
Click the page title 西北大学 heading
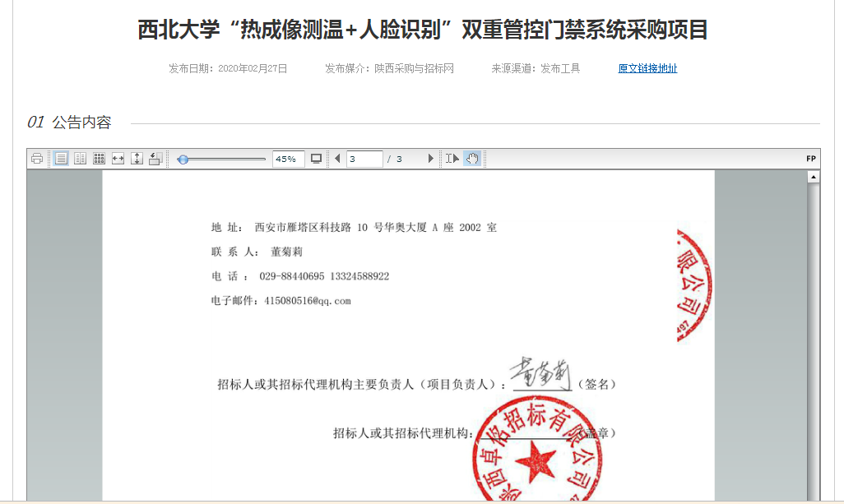tap(423, 30)
